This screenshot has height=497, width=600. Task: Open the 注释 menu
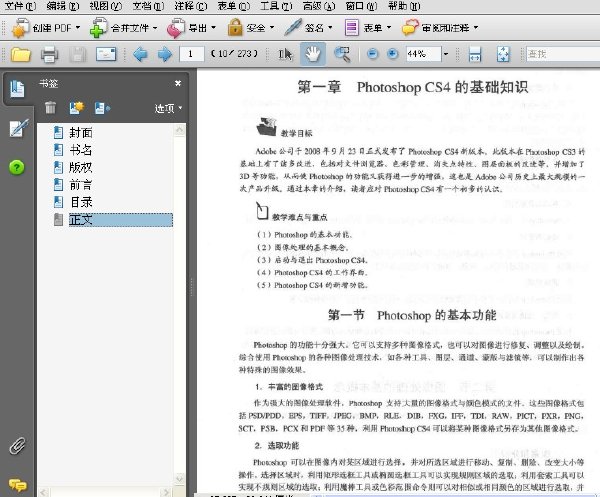[191, 6]
